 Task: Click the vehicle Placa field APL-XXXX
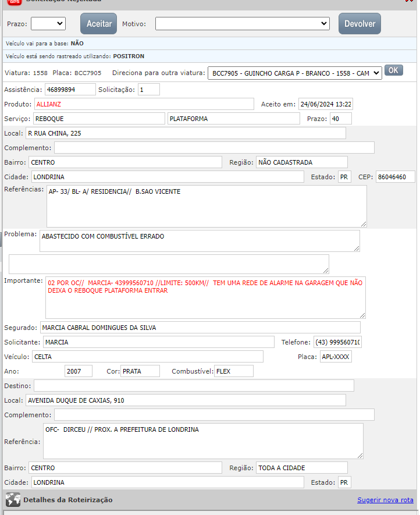coord(336,356)
